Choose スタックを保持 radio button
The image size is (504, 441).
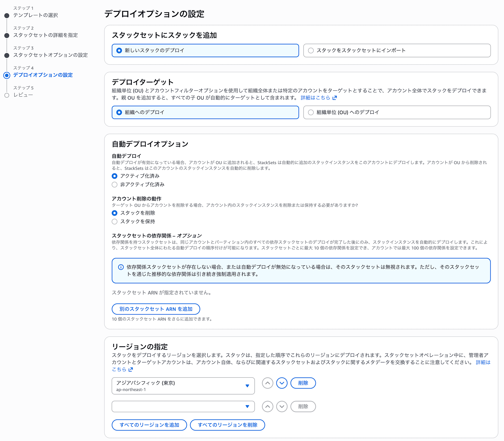pyautogui.click(x=114, y=222)
